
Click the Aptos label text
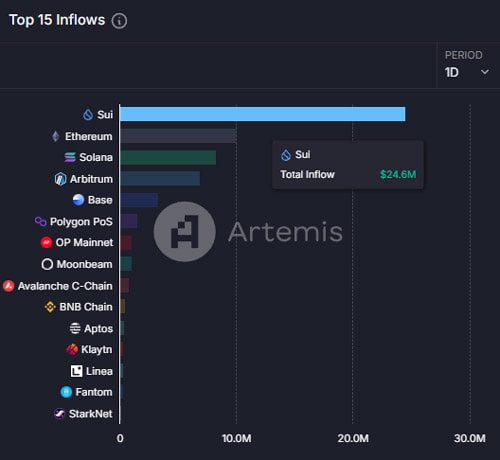point(99,329)
